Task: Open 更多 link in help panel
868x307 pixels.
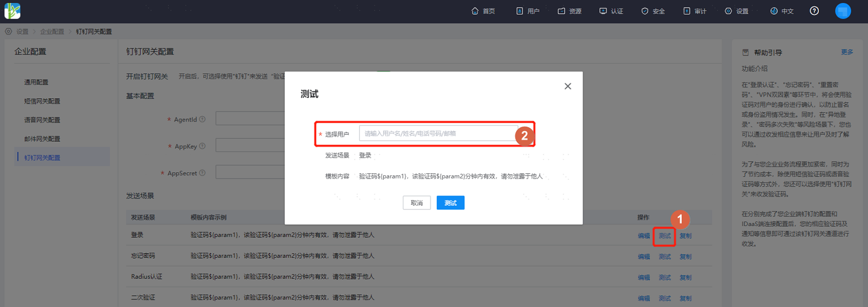Action: 847,52
